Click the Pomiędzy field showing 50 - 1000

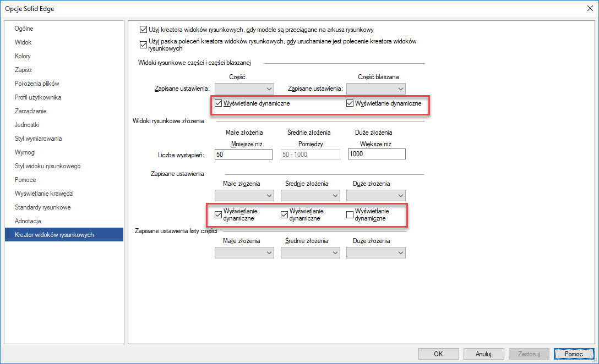[x=310, y=154]
